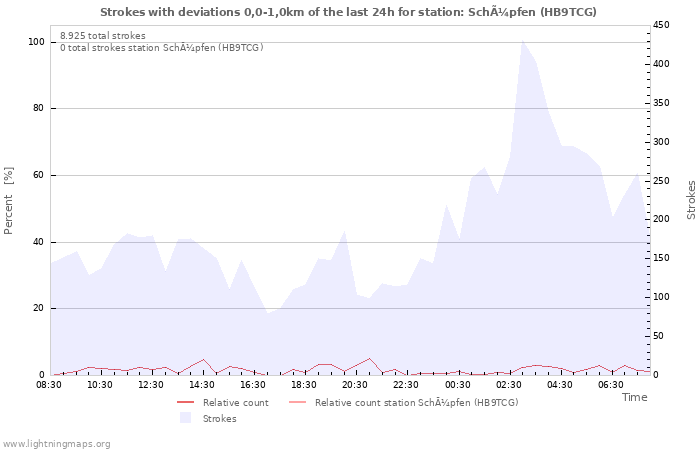Select the 'Relative count' legend label
This screenshot has width=700, height=450.
235,402
